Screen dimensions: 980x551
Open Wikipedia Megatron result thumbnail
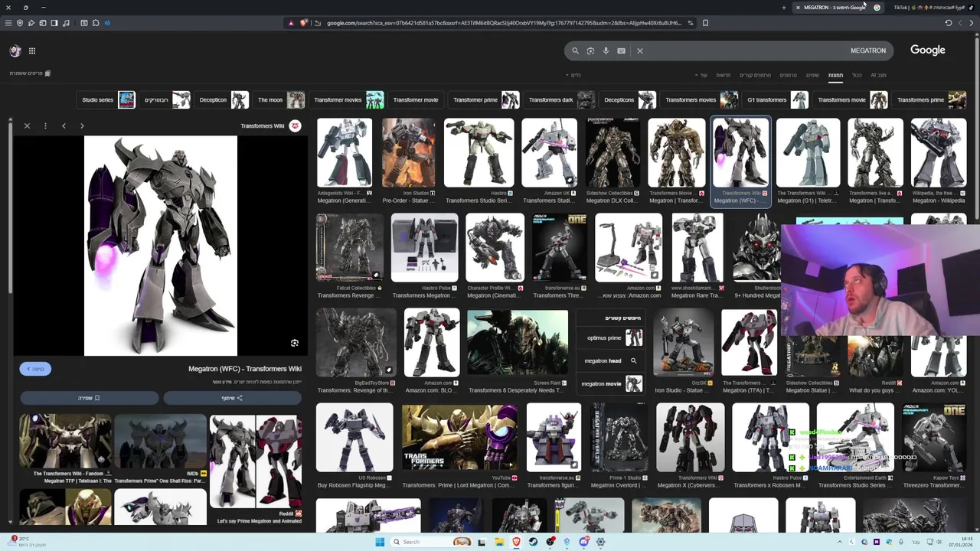(x=939, y=153)
